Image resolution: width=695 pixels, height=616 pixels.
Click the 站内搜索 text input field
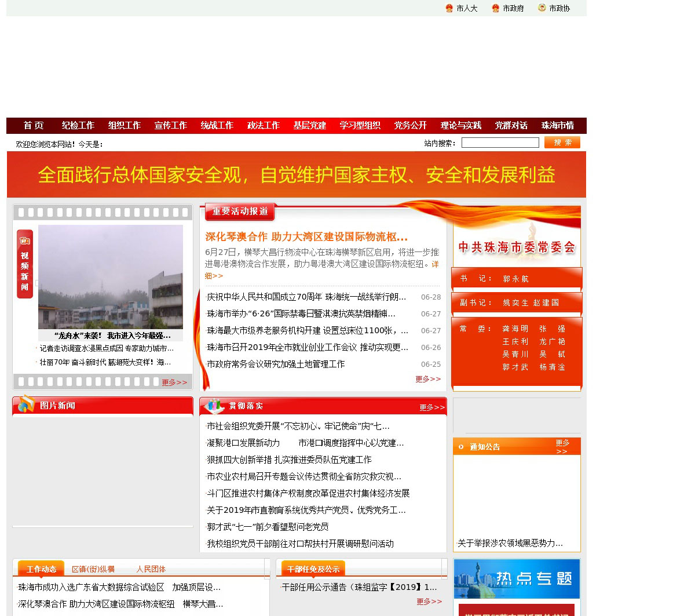click(500, 143)
